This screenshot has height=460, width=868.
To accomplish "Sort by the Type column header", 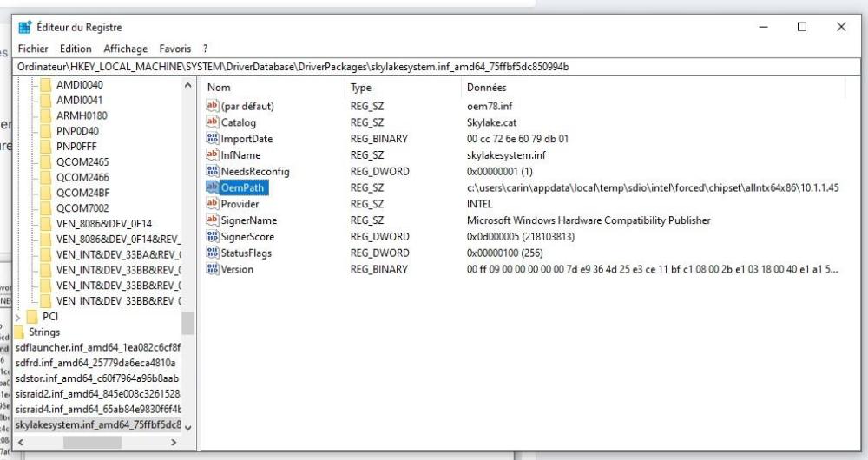I will tap(361, 88).
